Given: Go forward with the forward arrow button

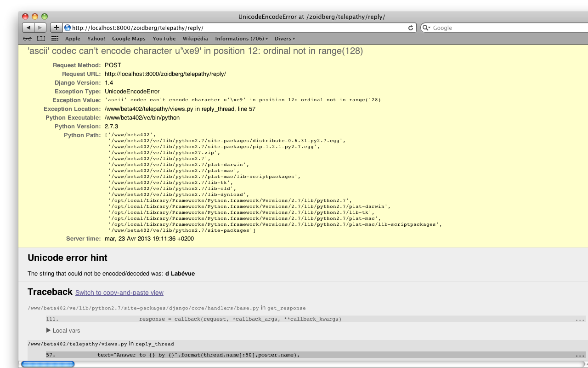Looking at the screenshot, I should point(40,28).
